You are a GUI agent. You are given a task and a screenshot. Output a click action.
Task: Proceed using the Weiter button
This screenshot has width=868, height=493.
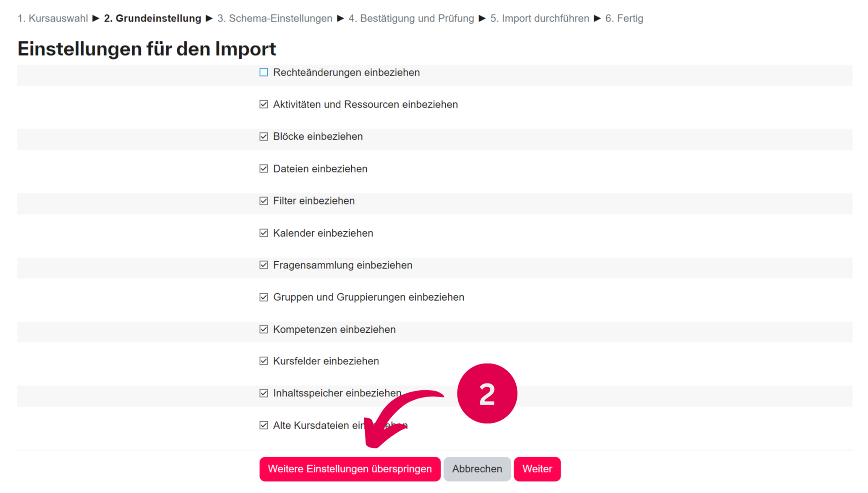[537, 469]
